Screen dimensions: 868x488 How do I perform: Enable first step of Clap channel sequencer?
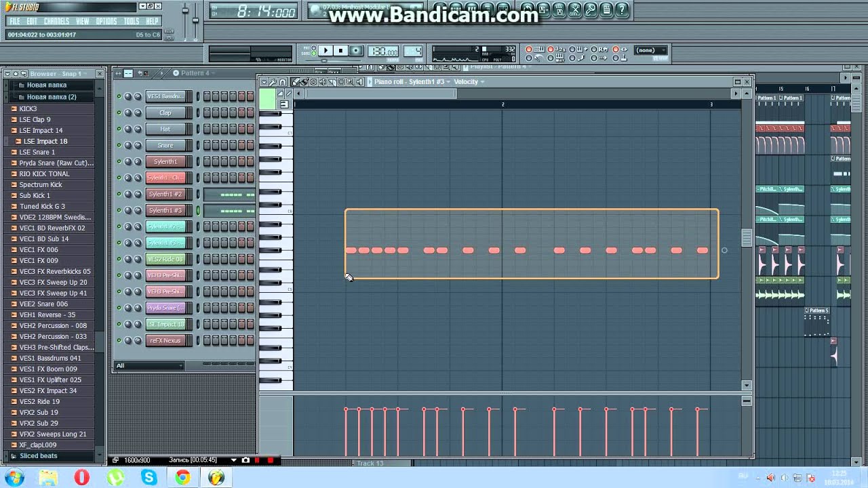coord(208,113)
